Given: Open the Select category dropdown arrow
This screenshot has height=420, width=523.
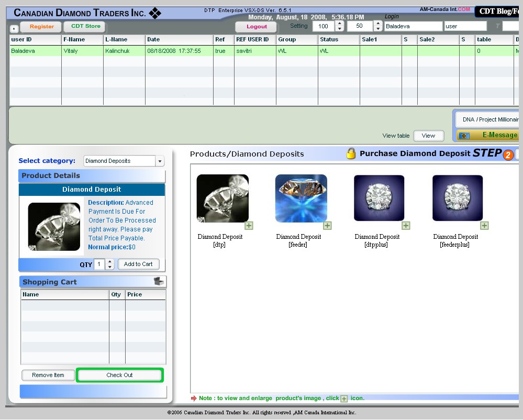Looking at the screenshot, I should click(x=160, y=161).
